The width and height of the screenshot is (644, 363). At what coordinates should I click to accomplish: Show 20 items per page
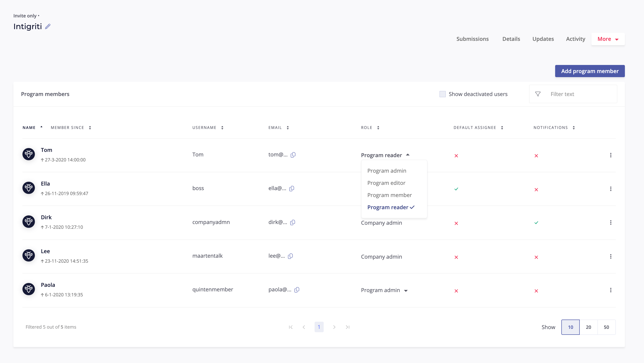coord(589,327)
